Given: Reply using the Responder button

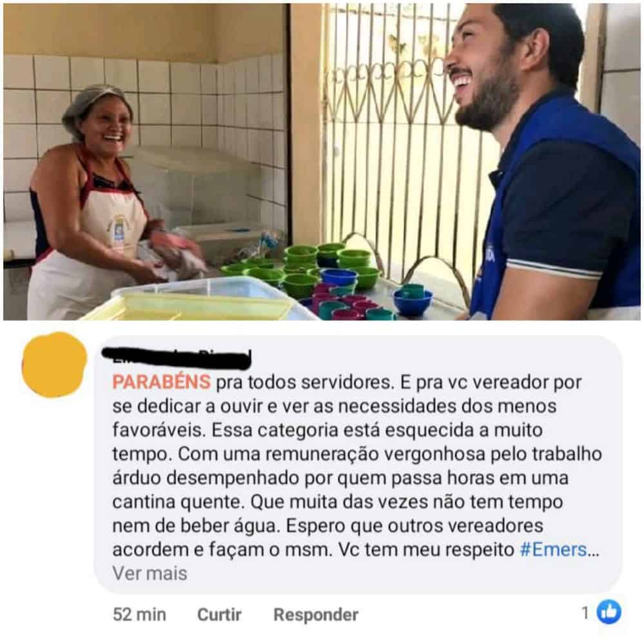Looking at the screenshot, I should (x=315, y=615).
